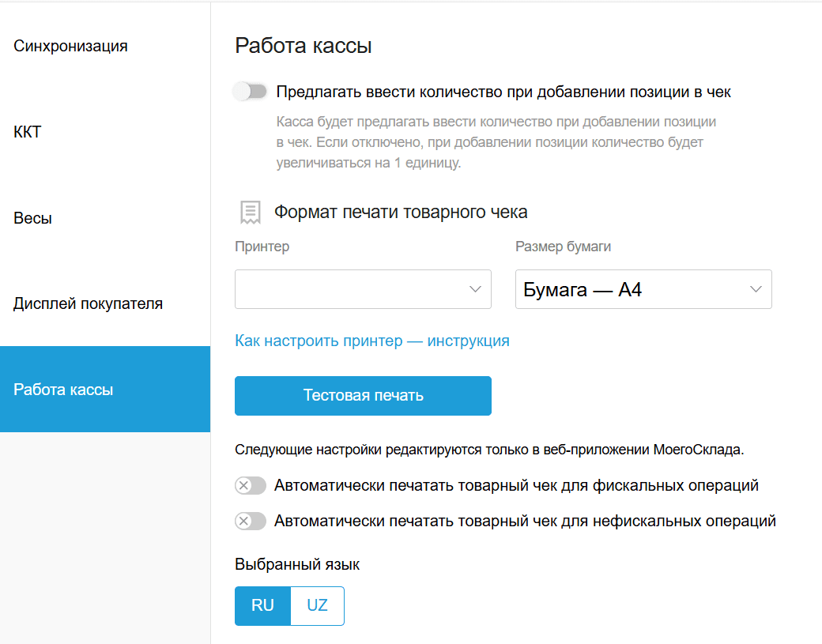Enable quantity prompt when adding positions
822x644 pixels.
251,91
